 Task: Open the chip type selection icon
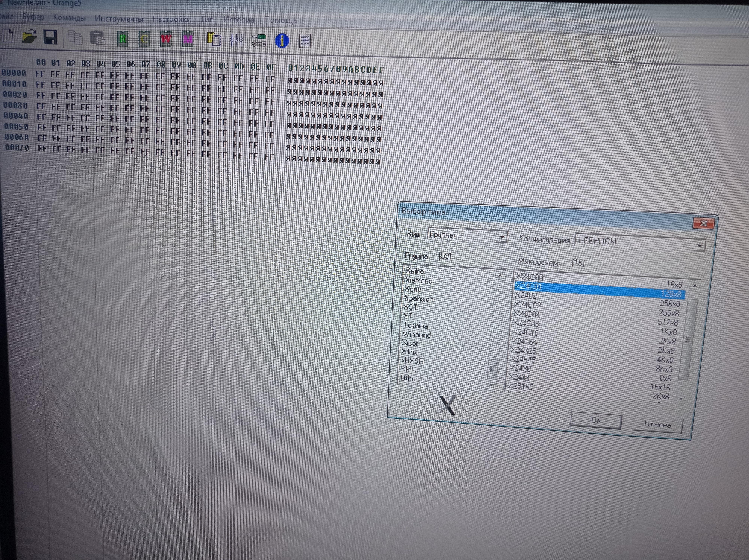coord(214,39)
